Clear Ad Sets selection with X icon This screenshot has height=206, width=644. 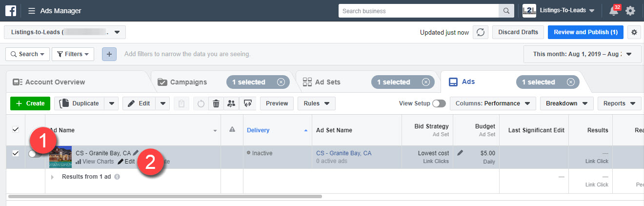[x=425, y=82]
